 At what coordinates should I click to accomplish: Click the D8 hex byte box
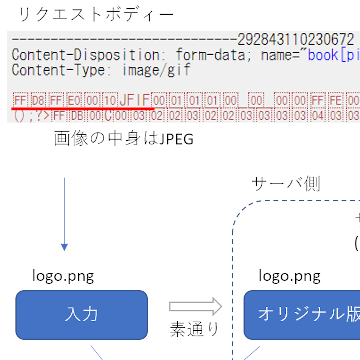click(x=38, y=100)
